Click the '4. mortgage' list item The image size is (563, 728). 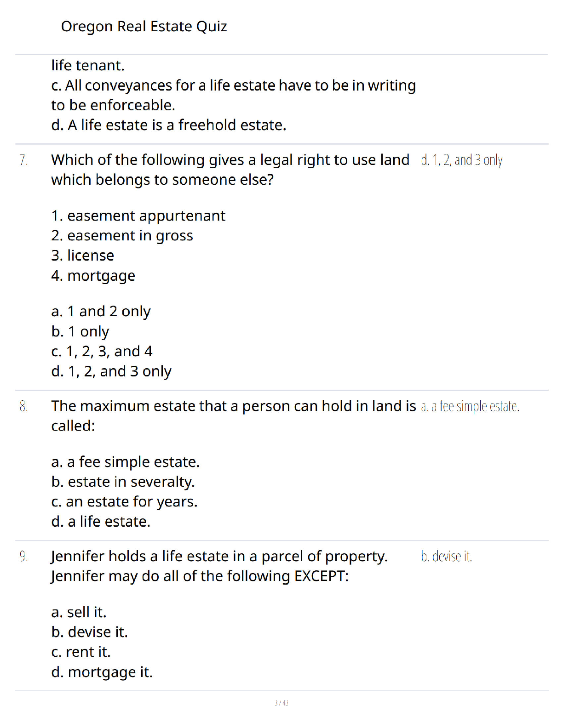pyautogui.click(x=93, y=276)
